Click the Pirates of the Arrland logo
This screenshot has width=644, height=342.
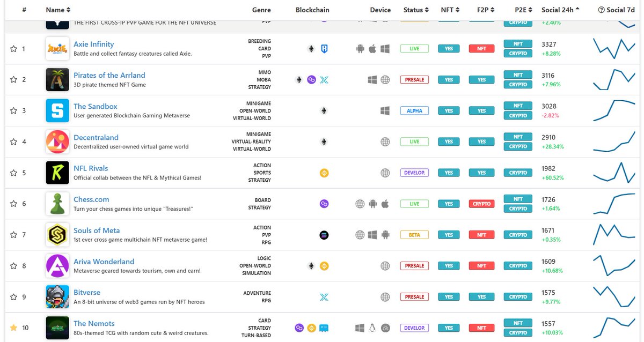coord(57,80)
